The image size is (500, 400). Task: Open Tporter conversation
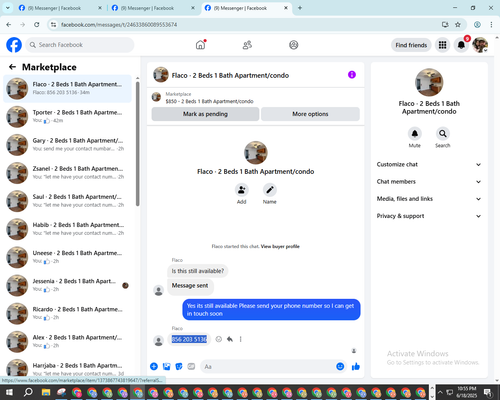67,117
